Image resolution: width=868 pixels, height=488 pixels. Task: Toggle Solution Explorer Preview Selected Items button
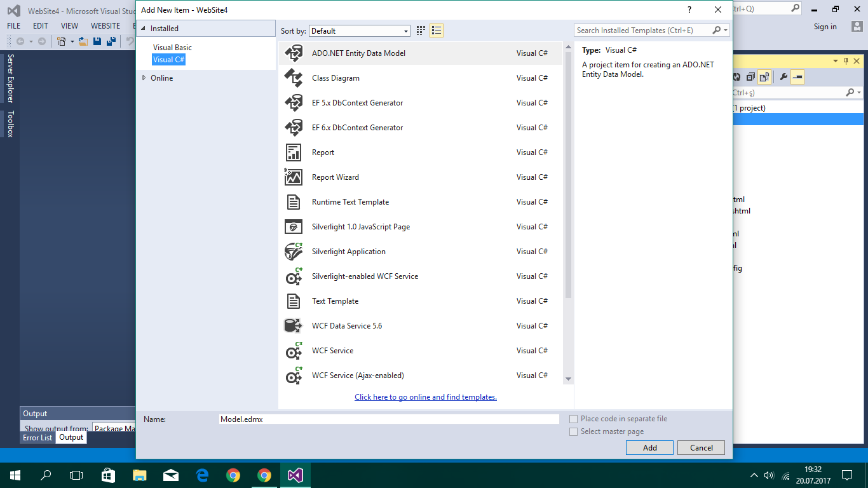(797, 77)
